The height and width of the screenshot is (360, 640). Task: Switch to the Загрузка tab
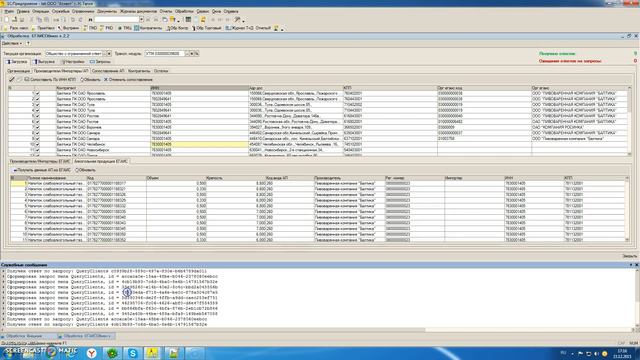pos(17,62)
